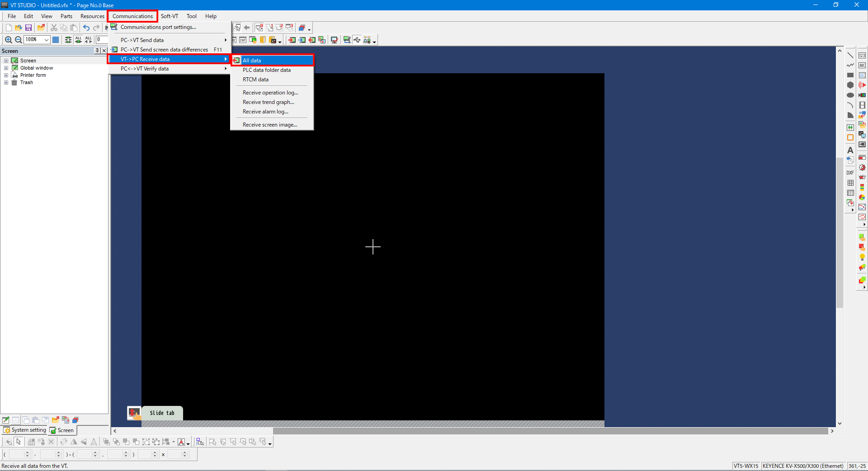The height and width of the screenshot is (471, 868).
Task: Click the Zoom In magnifier icon
Action: (x=8, y=40)
